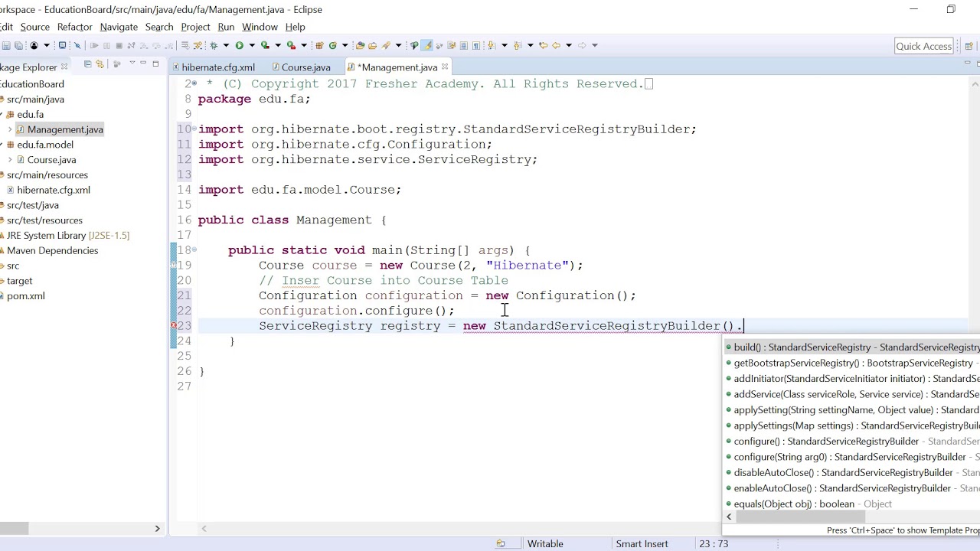The height and width of the screenshot is (551, 980).
Task: Click the Forward navigation arrow icon
Action: [x=582, y=46]
